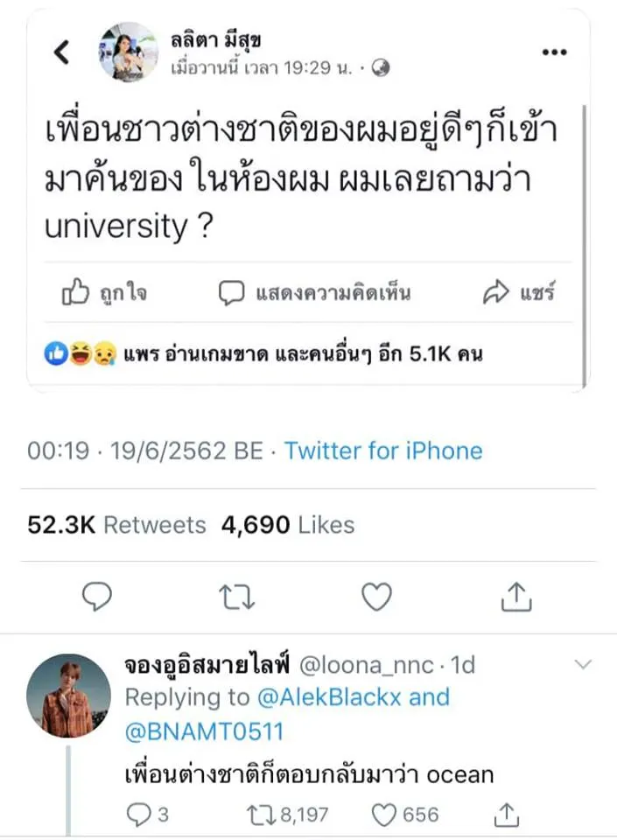617x840 pixels.
Task: View the post's 5.1K reactions summary
Action: [x=263, y=353]
